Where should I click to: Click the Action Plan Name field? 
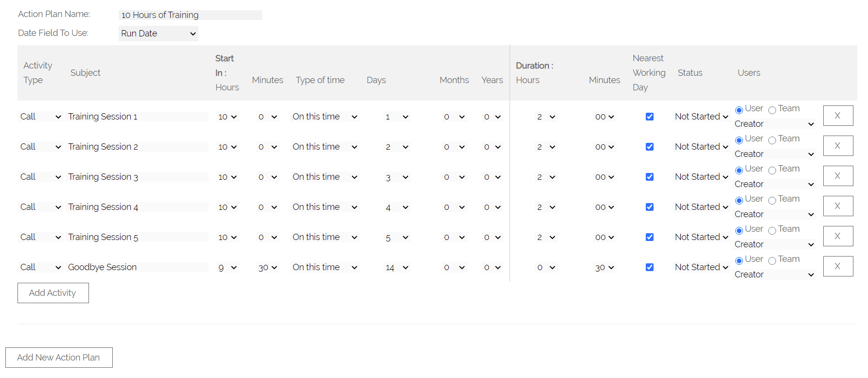pos(190,15)
